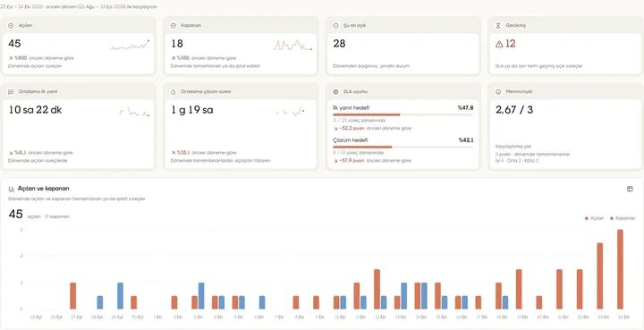Click the value 45 in Açılan card
644x330 pixels.
tap(14, 44)
